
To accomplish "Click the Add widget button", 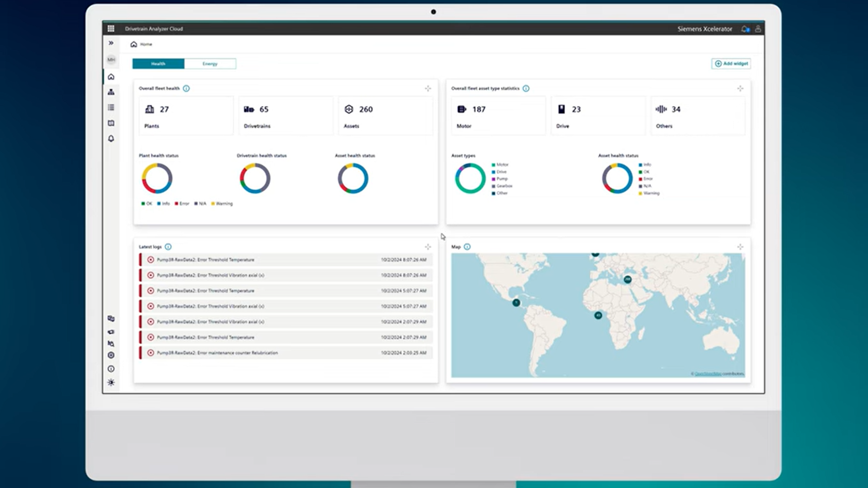I will [x=731, y=64].
